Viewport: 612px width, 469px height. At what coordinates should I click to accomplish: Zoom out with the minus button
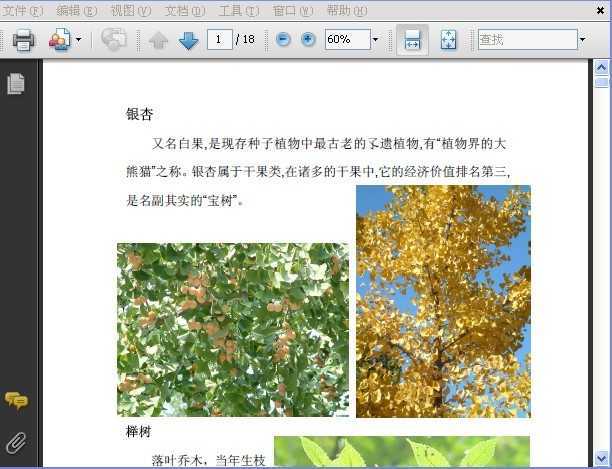(283, 39)
